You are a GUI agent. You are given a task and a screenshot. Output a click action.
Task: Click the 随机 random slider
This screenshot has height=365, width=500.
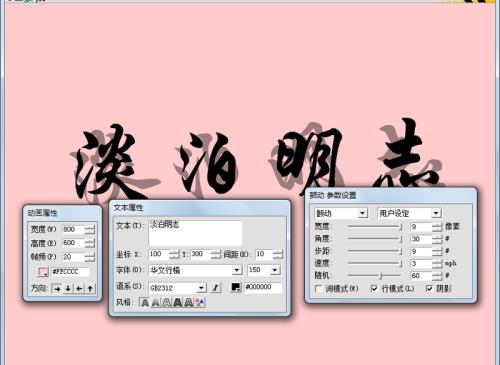[x=375, y=276]
